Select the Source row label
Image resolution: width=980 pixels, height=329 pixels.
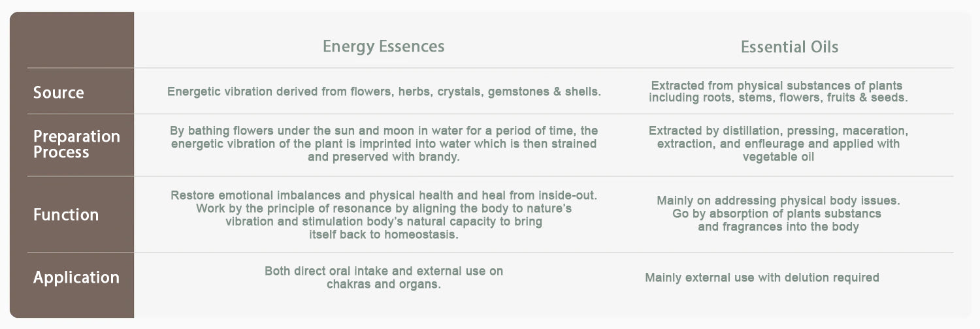point(59,93)
